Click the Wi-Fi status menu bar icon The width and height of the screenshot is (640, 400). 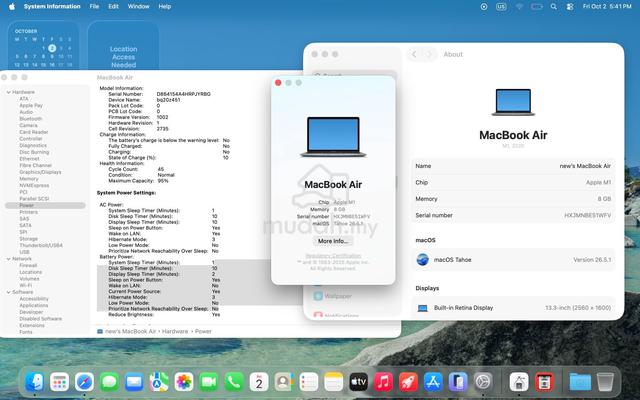pyautogui.click(x=519, y=7)
